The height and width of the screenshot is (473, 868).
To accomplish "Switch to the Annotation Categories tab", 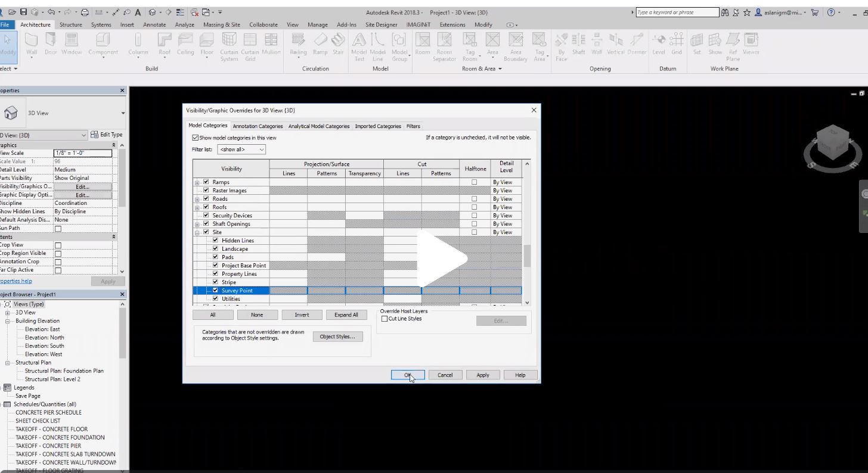I will [258, 126].
